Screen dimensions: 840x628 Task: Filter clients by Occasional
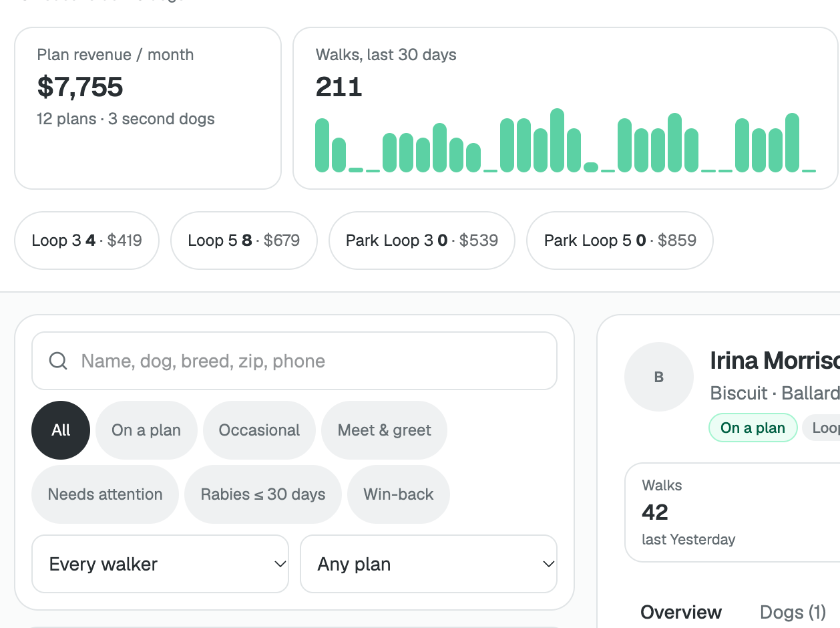[259, 430]
